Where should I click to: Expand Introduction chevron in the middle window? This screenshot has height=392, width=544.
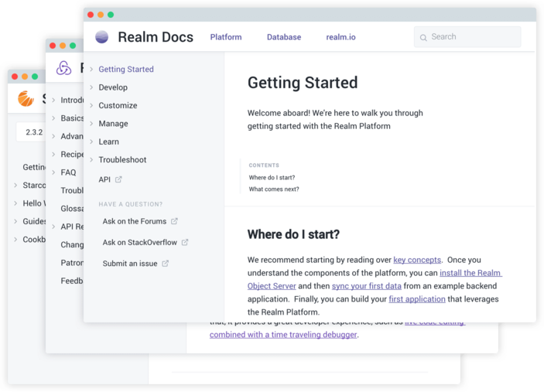53,101
